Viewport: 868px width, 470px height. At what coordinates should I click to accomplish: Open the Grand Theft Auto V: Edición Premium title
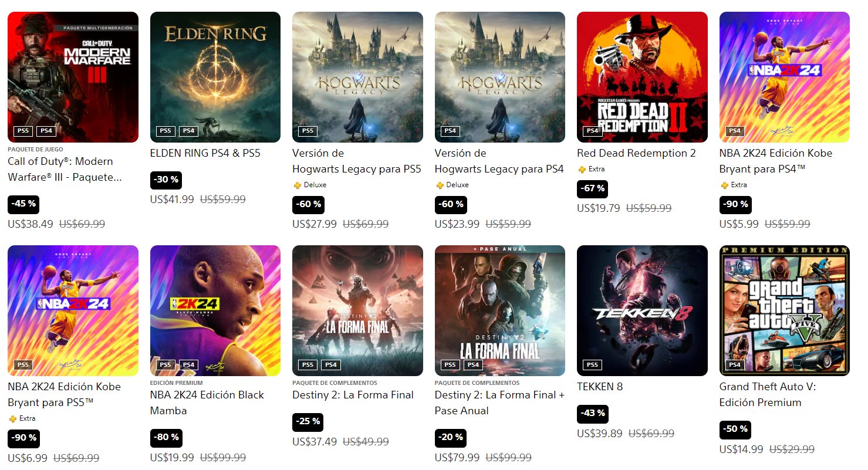pos(767,394)
